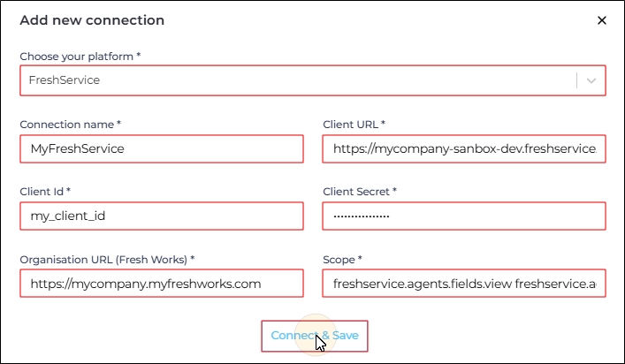Click the FreshService selected platform value
This screenshot has height=364, width=625.
65,80
